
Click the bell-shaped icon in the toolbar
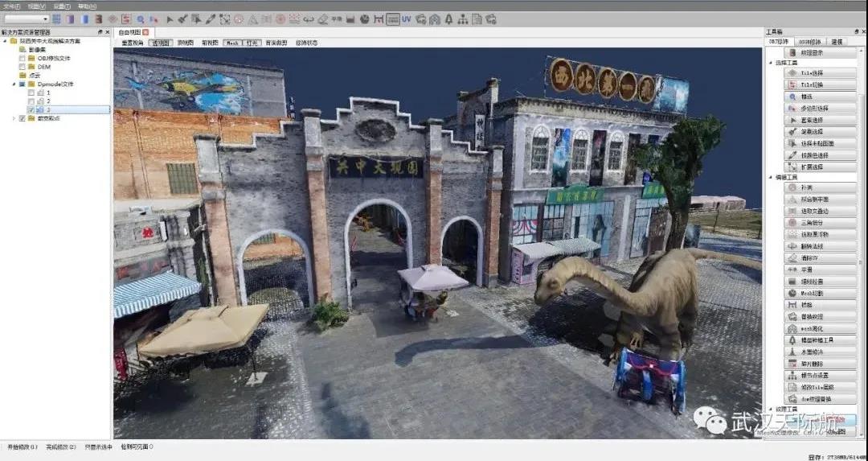pyautogui.click(x=448, y=19)
